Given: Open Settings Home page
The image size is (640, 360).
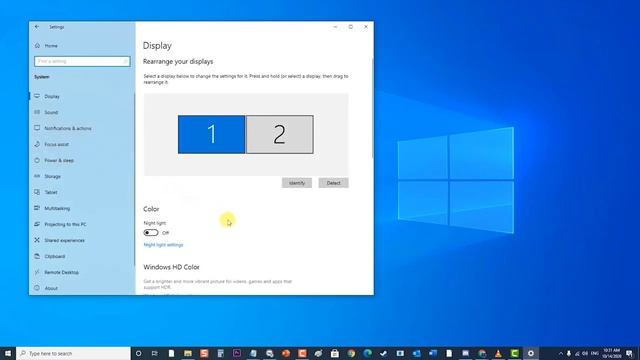Looking at the screenshot, I should [x=47, y=46].
